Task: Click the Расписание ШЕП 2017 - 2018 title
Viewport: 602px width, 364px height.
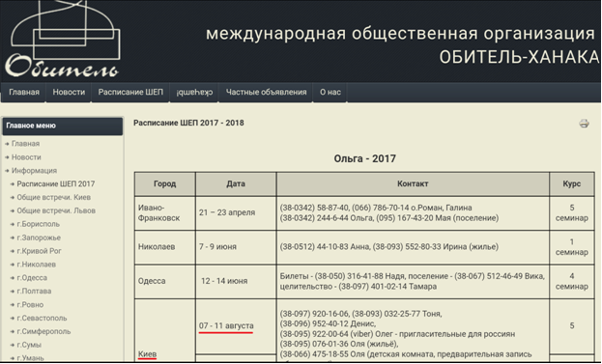Action: pyautogui.click(x=188, y=124)
